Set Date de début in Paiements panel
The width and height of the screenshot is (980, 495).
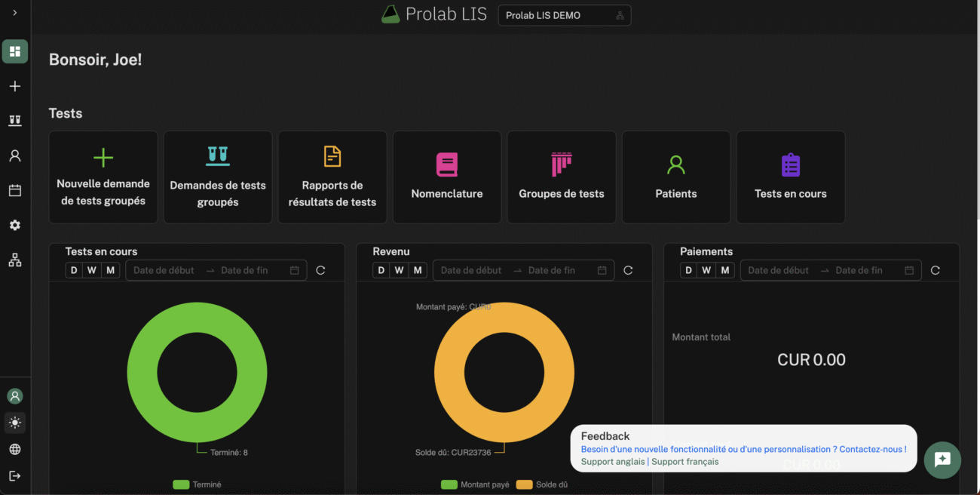pos(779,270)
